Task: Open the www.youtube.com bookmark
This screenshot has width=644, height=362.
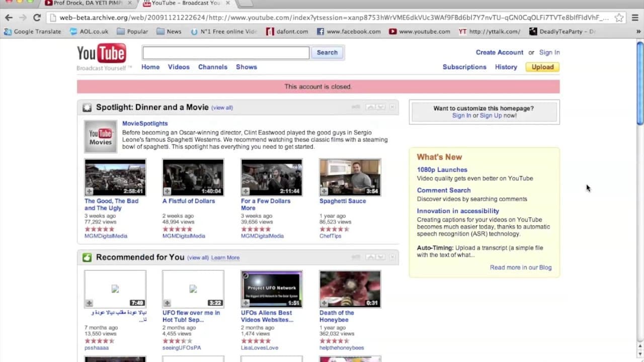Action: [x=420, y=32]
